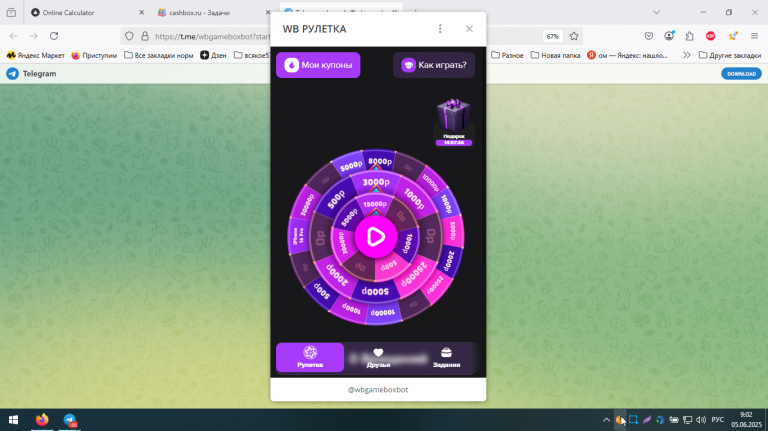
Task: Click the @wbgameboxbot label
Action: pyautogui.click(x=378, y=390)
